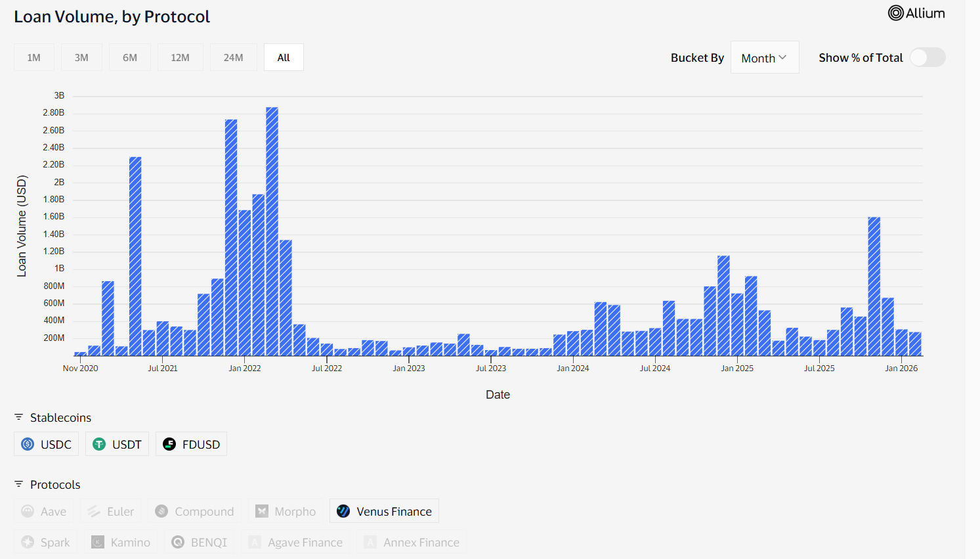The height and width of the screenshot is (559, 980).
Task: Select the Morpho protocol icon
Action: click(262, 510)
